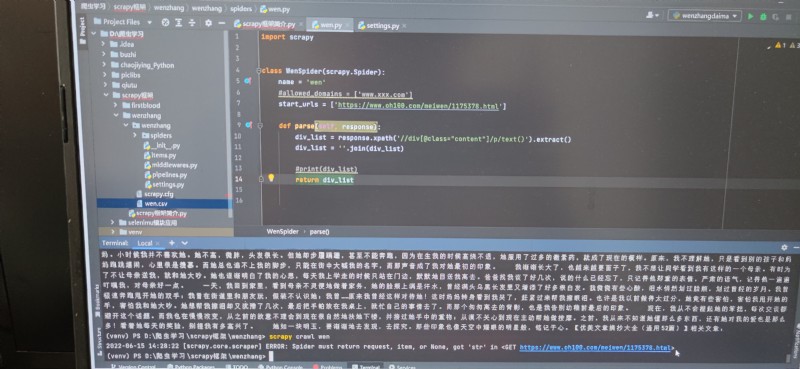Image resolution: width=800 pixels, height=369 pixels.
Task: Open the Project side tool window tab
Action: (82, 27)
